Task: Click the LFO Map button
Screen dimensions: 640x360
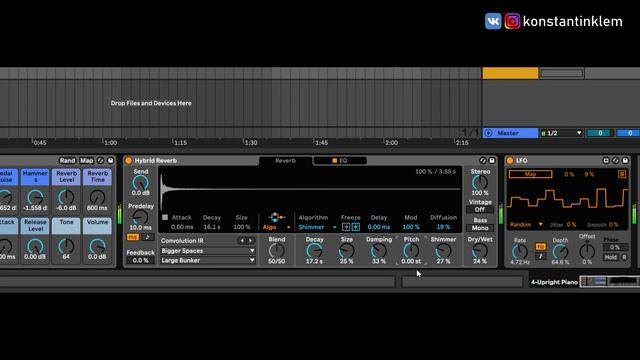Action: pyautogui.click(x=530, y=174)
